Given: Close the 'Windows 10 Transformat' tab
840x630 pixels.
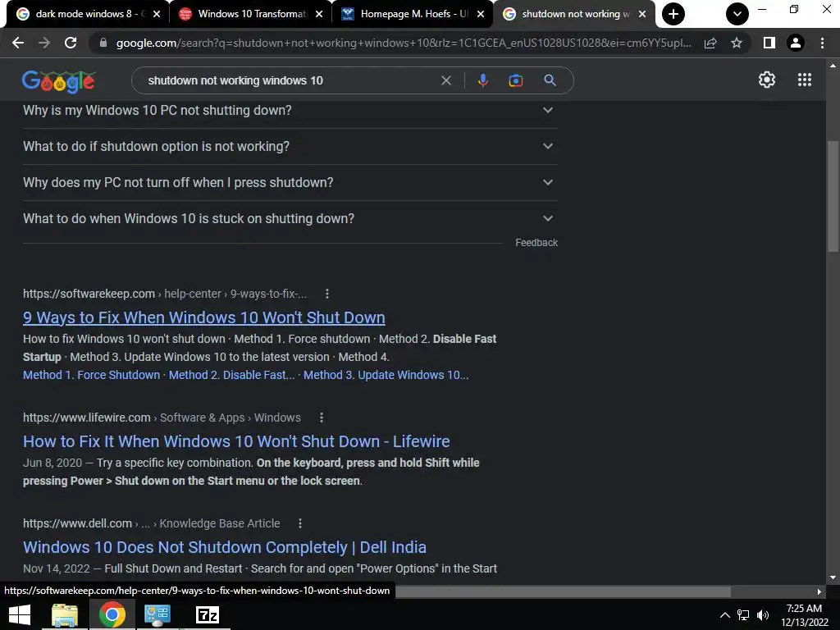Looking at the screenshot, I should pos(319,14).
